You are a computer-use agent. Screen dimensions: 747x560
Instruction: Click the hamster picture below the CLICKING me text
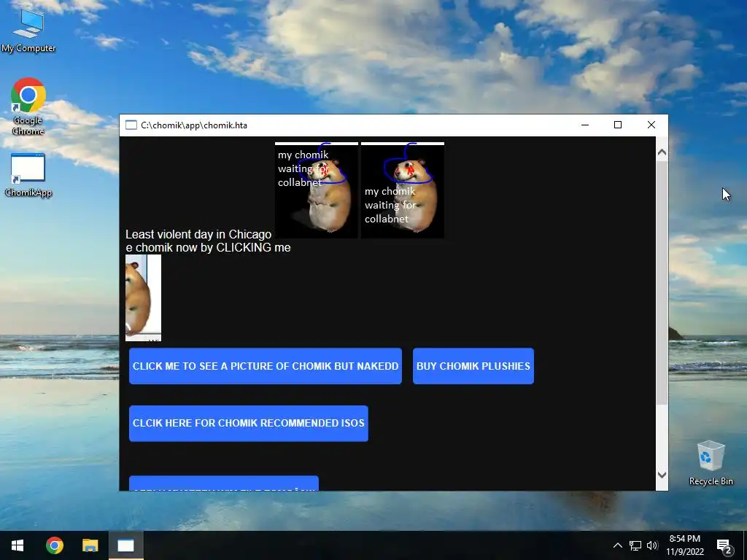(144, 298)
